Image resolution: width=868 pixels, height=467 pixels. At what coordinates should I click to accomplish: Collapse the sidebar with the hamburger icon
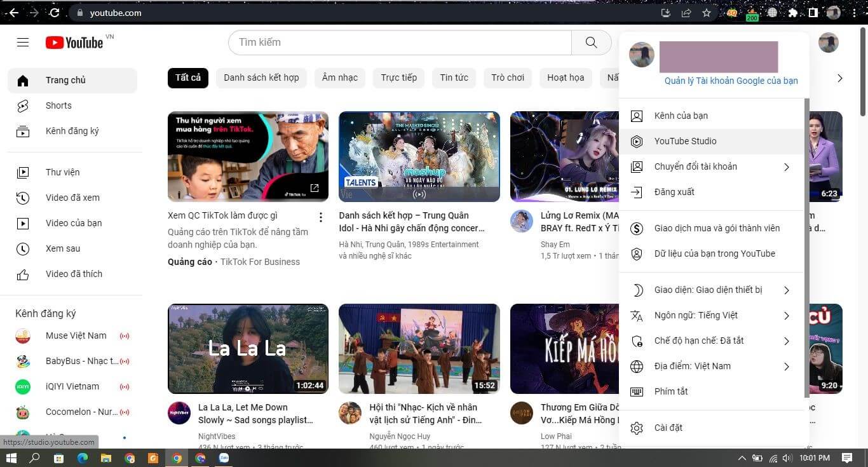(x=23, y=42)
